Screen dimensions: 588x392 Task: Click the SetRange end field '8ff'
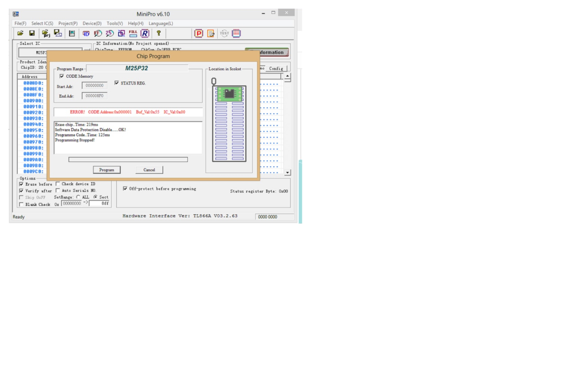pos(99,203)
